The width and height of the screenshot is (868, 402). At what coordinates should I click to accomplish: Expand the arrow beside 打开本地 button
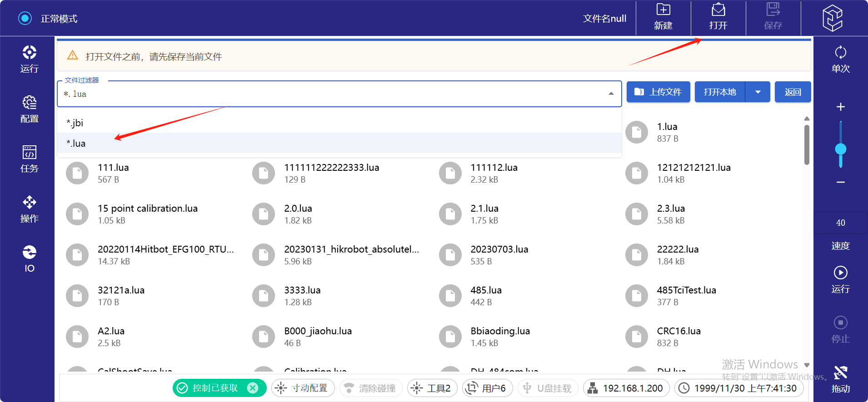pos(758,92)
